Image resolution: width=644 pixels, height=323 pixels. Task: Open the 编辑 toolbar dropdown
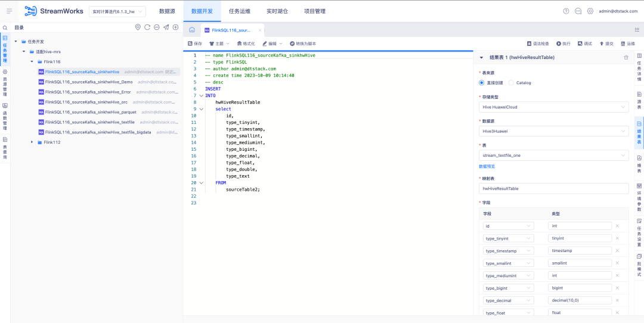tap(273, 43)
